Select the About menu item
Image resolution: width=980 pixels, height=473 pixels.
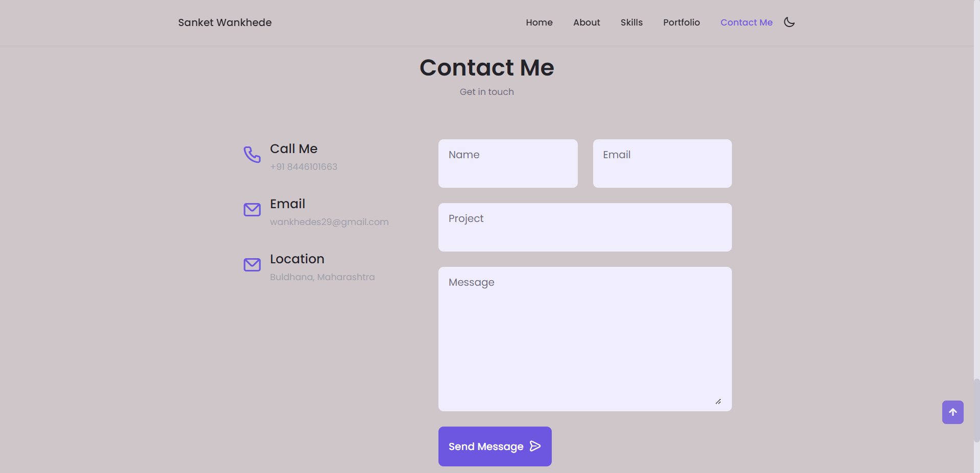pos(586,22)
